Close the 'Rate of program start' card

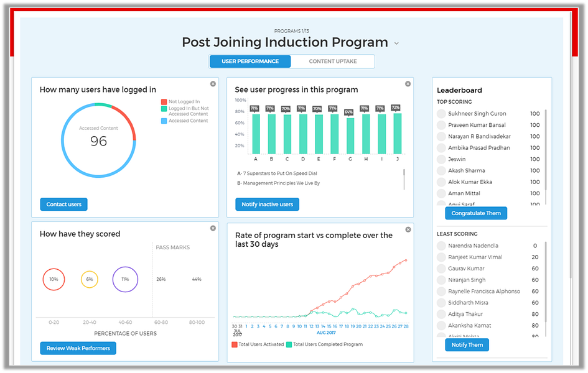click(408, 229)
